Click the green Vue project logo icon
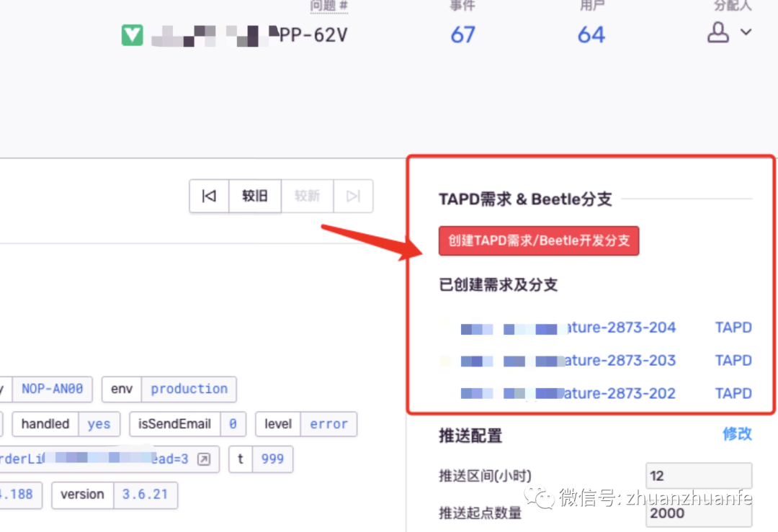 [x=133, y=35]
